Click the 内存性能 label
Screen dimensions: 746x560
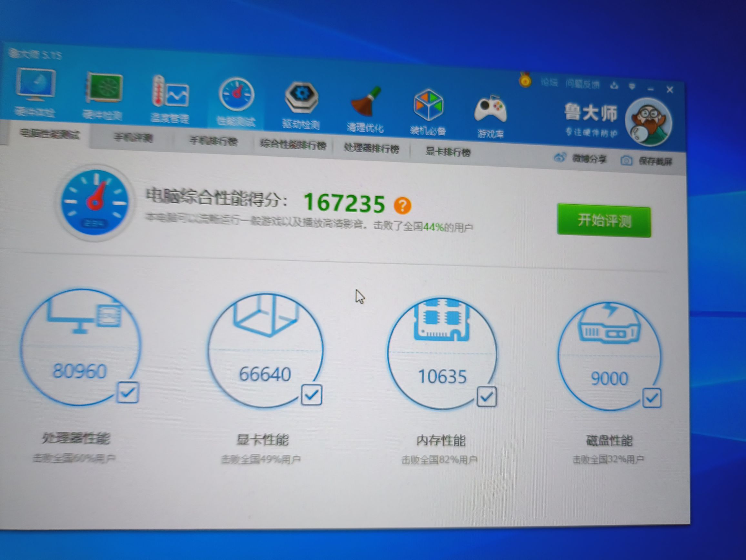click(441, 440)
